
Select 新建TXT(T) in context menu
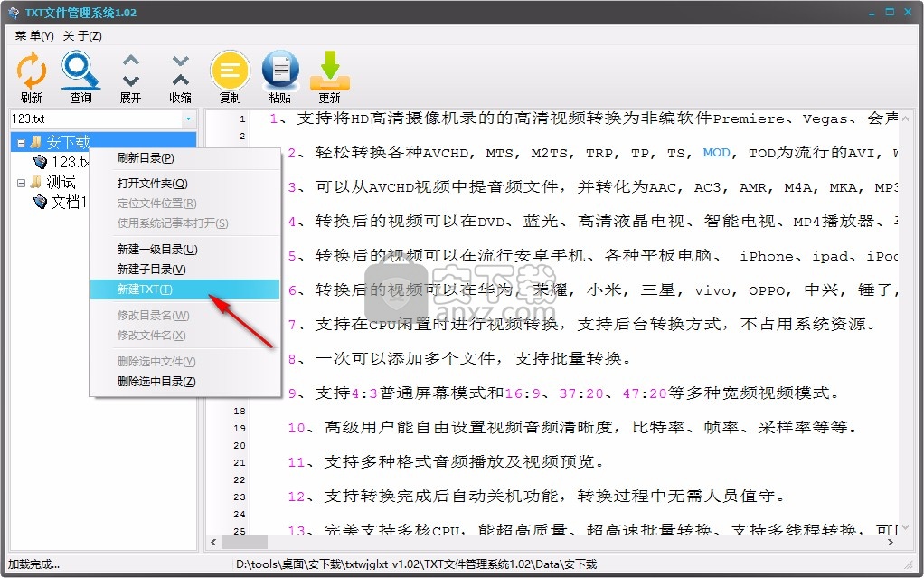click(185, 289)
